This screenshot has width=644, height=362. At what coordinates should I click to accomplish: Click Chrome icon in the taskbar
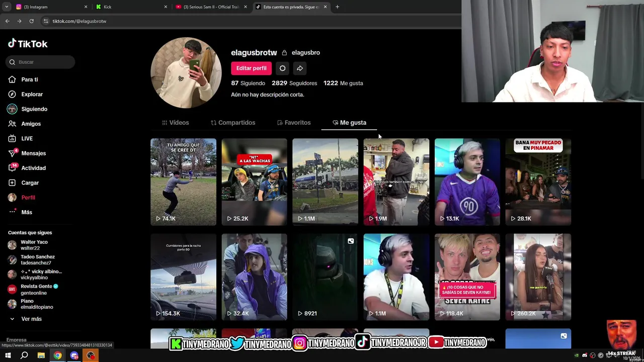pos(58,355)
